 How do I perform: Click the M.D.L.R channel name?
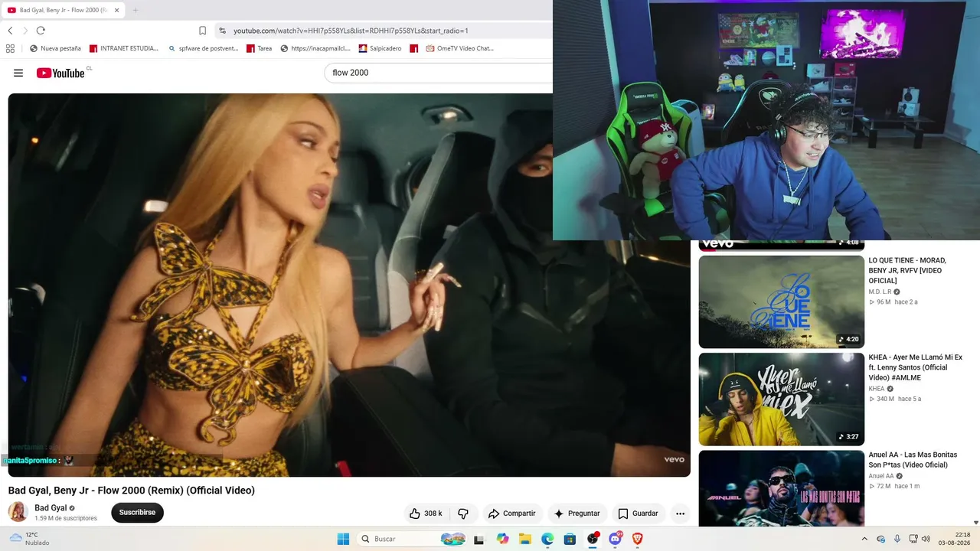pos(880,292)
